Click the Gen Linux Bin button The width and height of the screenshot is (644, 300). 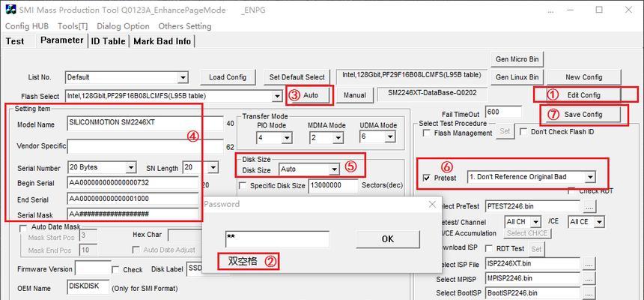tap(517, 77)
